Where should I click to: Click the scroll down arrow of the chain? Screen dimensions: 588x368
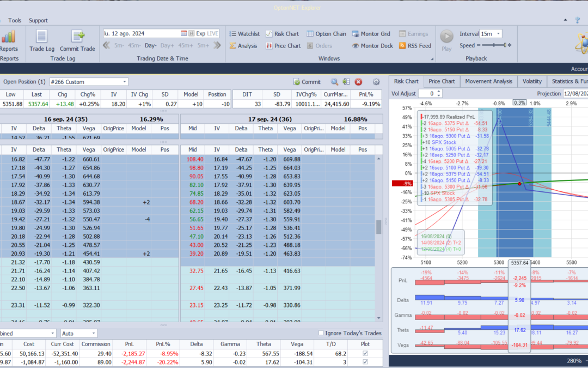(x=378, y=318)
